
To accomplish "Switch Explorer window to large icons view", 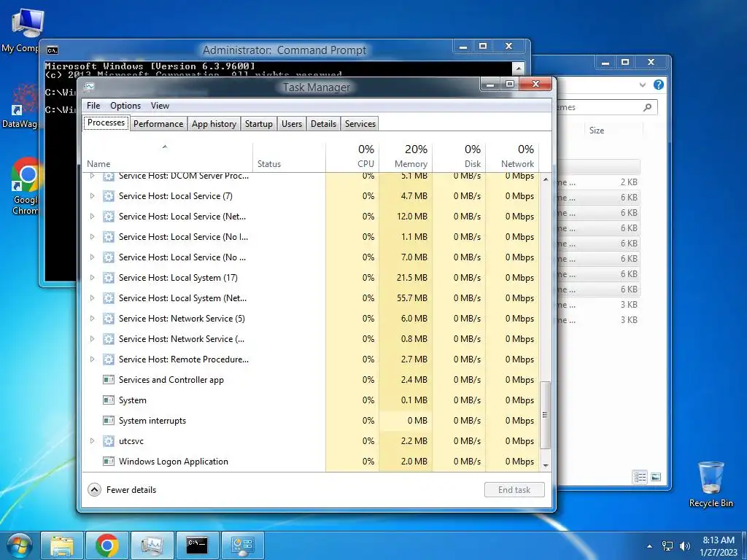I will pyautogui.click(x=656, y=477).
